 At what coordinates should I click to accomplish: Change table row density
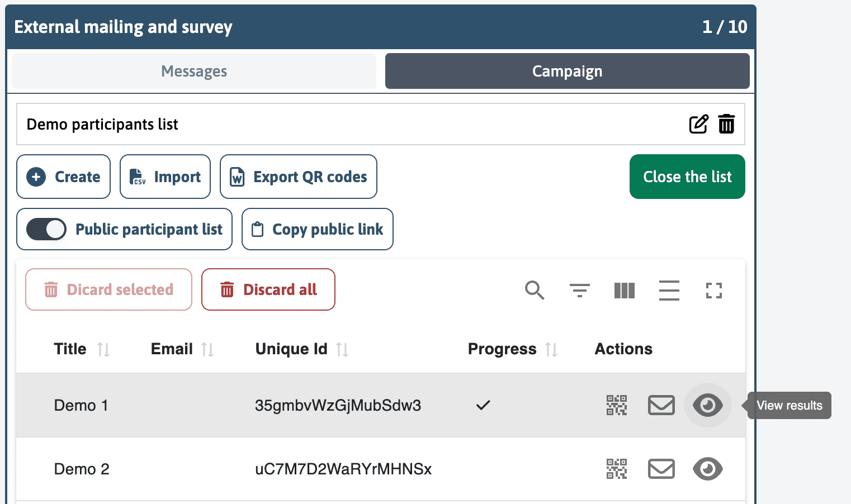pos(669,290)
